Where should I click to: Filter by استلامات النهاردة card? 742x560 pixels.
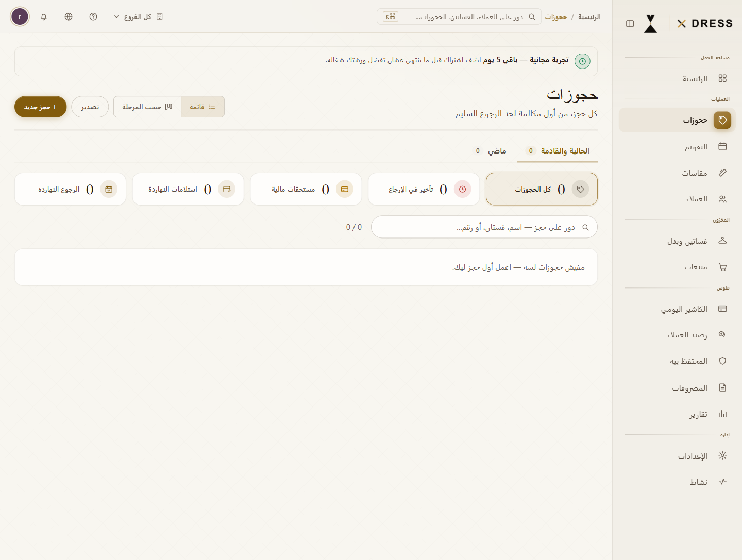point(188,189)
